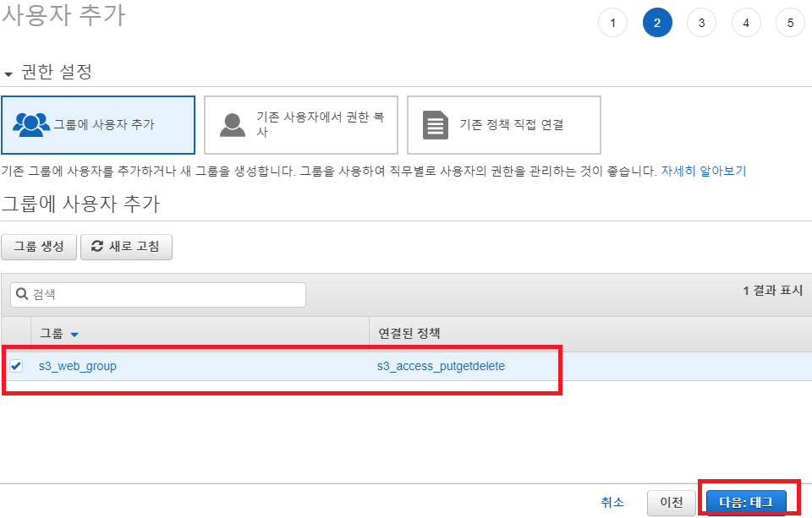
Task: Select step 4 circle
Action: (746, 23)
